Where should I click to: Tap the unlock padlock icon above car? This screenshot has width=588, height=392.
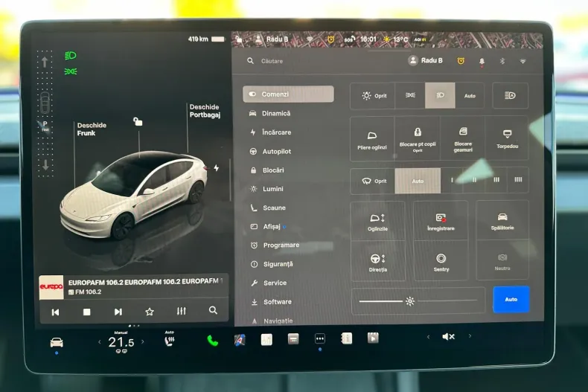click(x=138, y=121)
